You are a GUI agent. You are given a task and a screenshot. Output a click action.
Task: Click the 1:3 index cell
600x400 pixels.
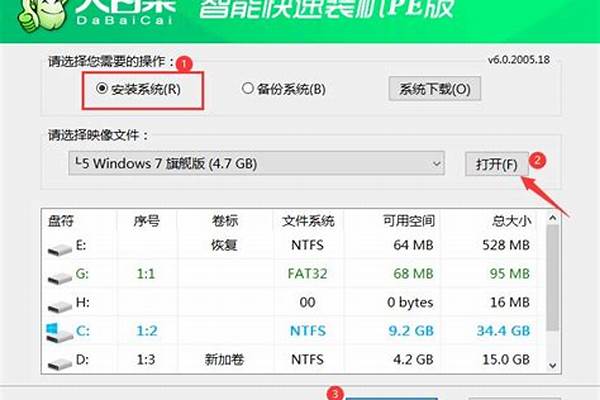click(x=146, y=359)
